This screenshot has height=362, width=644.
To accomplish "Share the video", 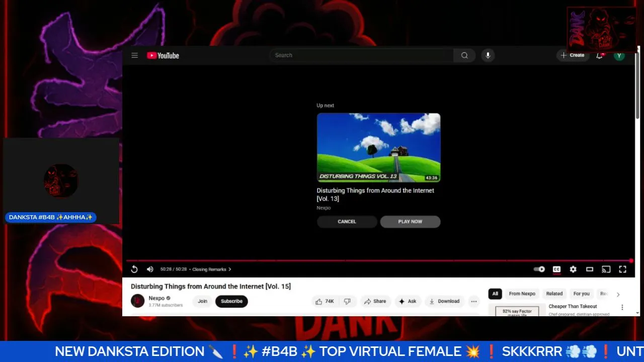I will (x=375, y=301).
